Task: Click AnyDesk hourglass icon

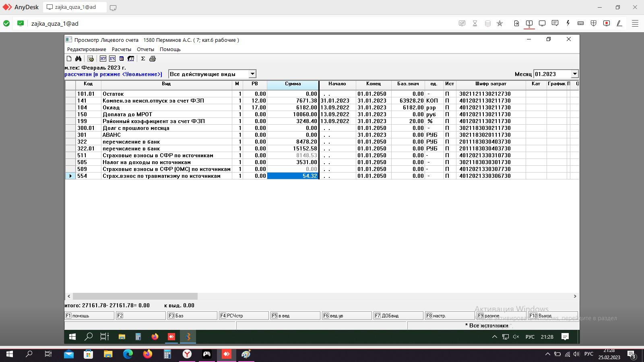Action: [475, 23]
